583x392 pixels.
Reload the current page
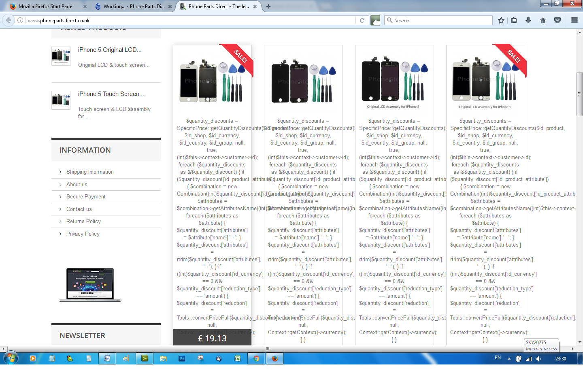point(362,20)
